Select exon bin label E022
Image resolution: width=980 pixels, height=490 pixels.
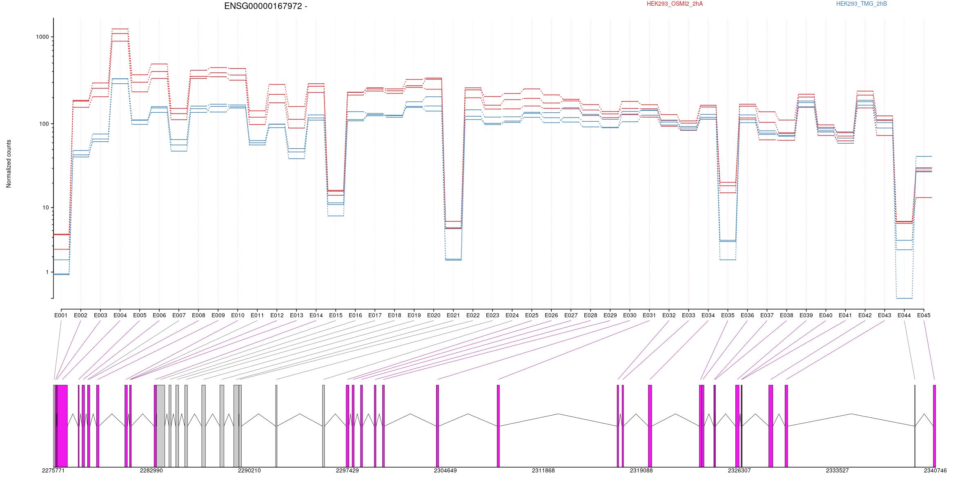pyautogui.click(x=472, y=315)
